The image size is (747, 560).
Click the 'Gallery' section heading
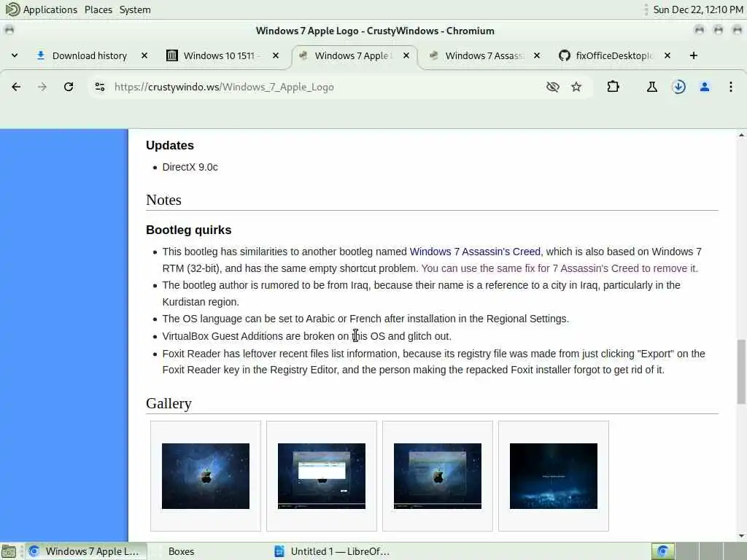coord(169,403)
